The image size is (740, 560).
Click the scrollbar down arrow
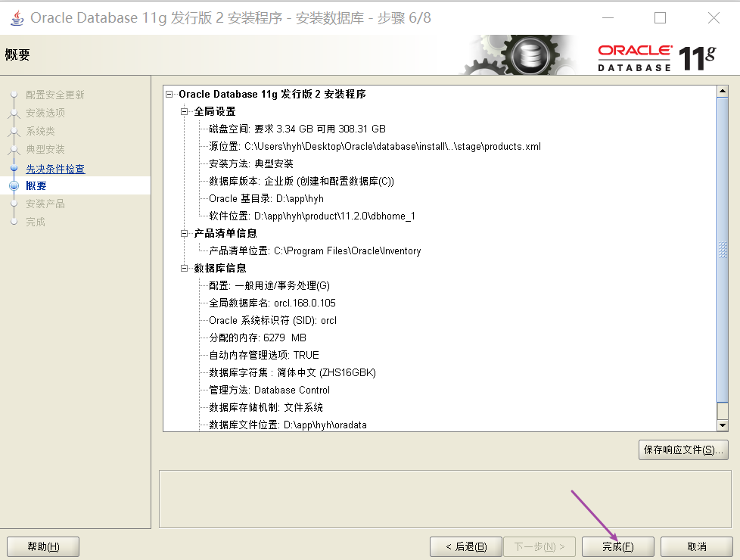[722, 425]
